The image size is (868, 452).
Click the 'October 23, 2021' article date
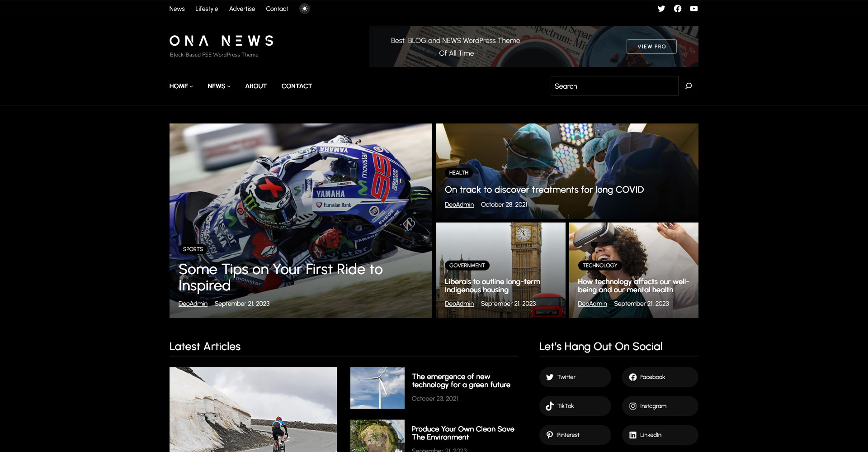(x=435, y=399)
